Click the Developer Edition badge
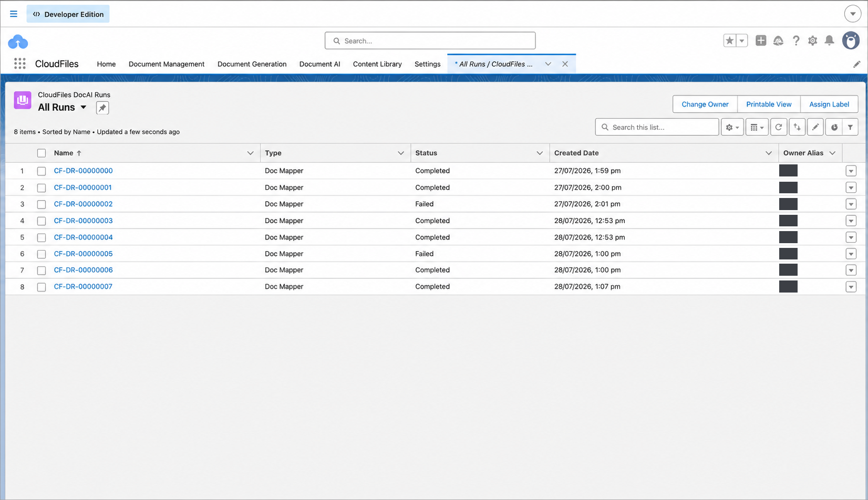The image size is (868, 500). tap(68, 14)
